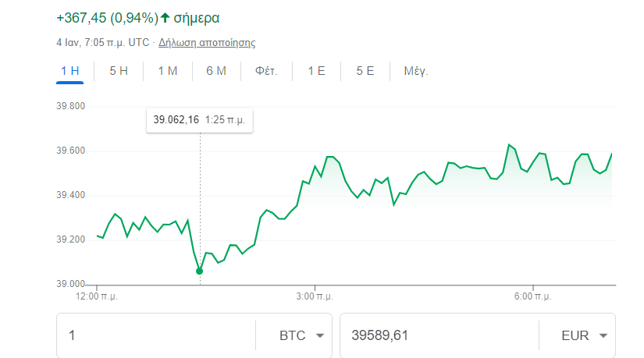
Task: Open the 5 E chart tab
Action: click(365, 71)
